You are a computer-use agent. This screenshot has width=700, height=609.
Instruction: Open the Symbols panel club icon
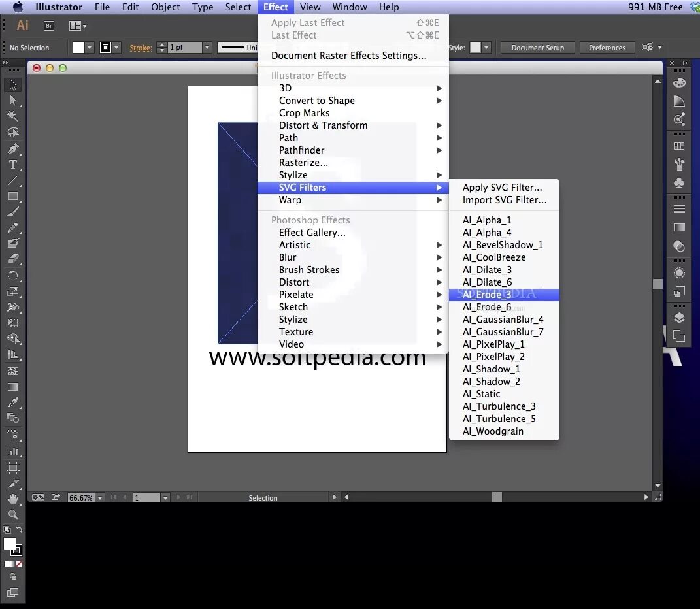[679, 182]
